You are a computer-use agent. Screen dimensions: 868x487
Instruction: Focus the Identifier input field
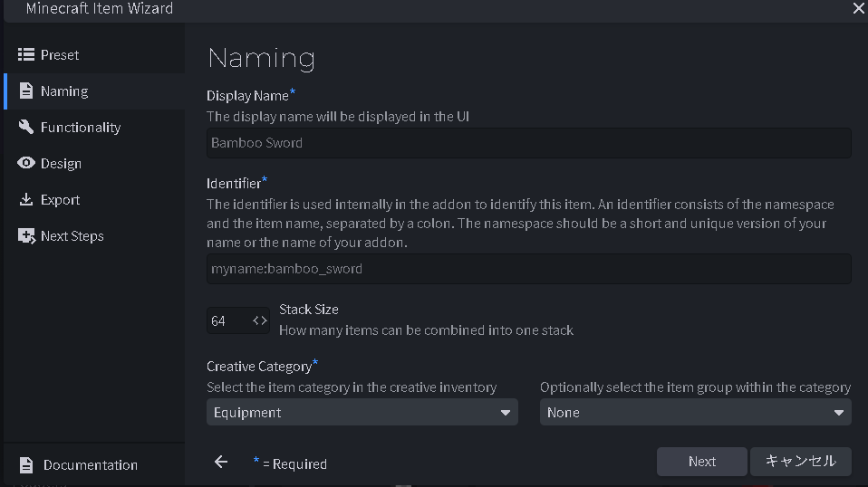click(528, 269)
